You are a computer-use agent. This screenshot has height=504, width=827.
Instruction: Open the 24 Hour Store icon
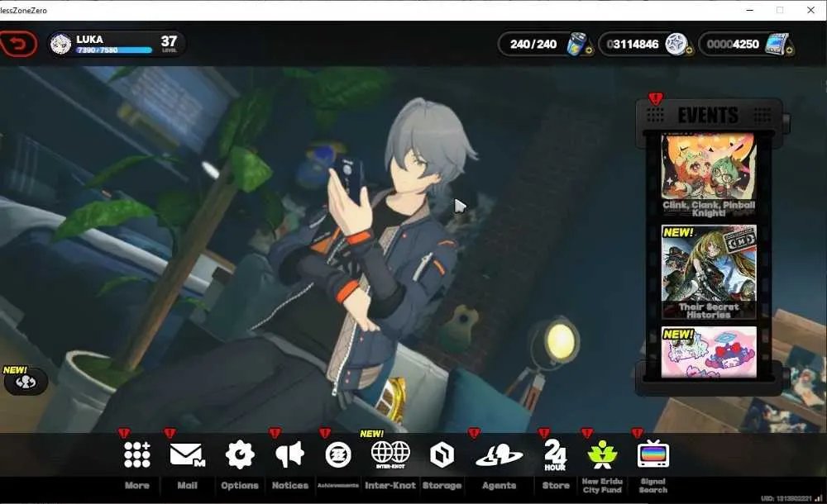[x=556, y=455]
